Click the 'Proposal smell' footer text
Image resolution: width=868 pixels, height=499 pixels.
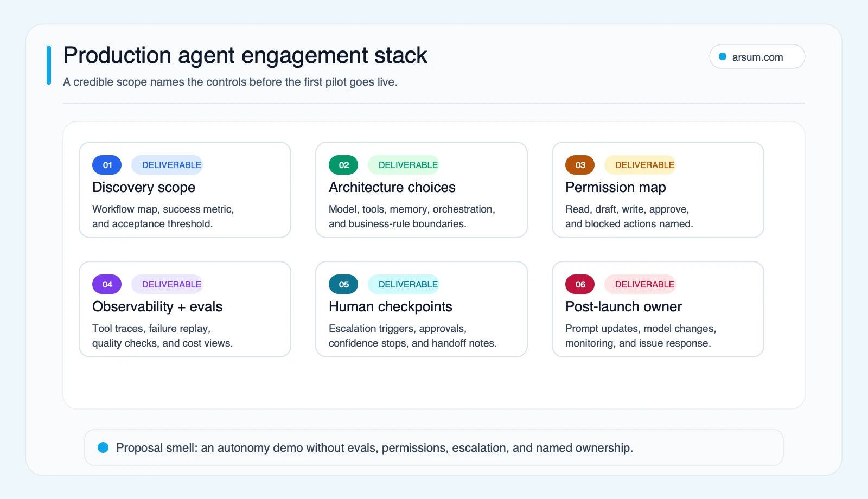(375, 448)
